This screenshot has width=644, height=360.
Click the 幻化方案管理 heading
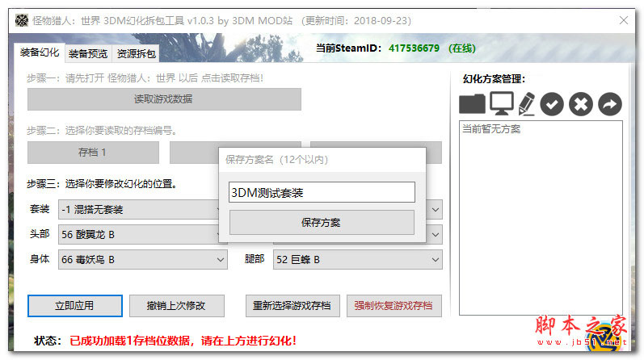494,79
